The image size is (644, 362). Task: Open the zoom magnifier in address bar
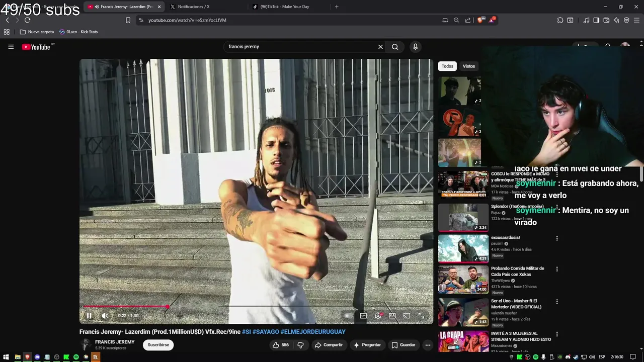coord(456,20)
